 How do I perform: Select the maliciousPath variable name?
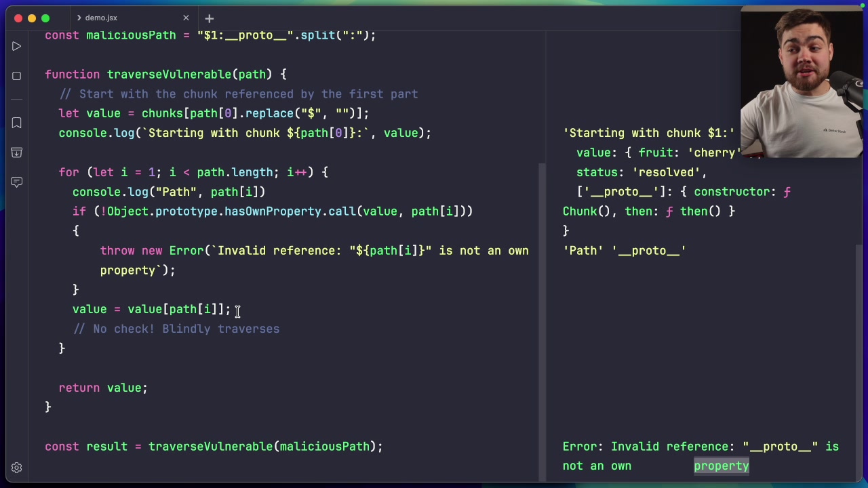click(x=130, y=35)
